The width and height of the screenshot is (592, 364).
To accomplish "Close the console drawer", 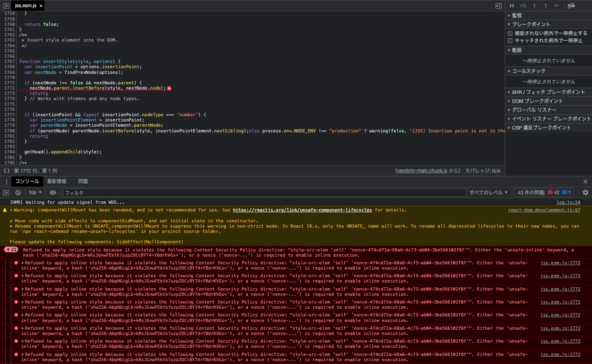I will pyautogui.click(x=586, y=182).
